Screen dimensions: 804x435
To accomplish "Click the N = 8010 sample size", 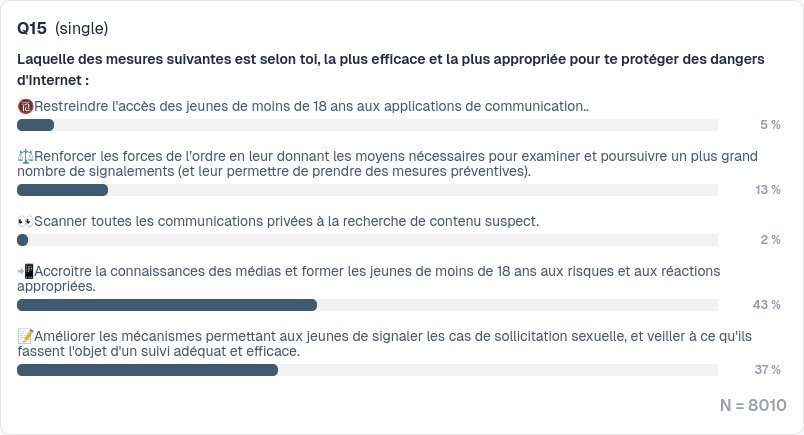I will 753,405.
